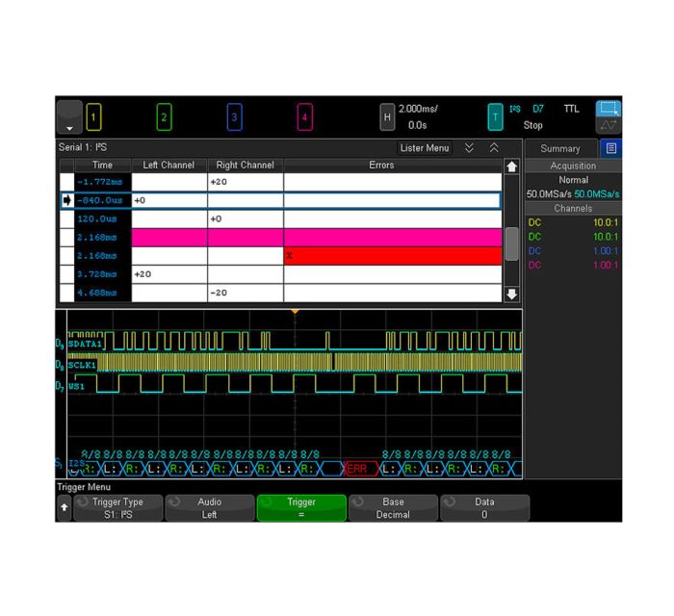The height and width of the screenshot is (616, 674).
Task: Click the WS1 waveform label
Action: (76, 386)
